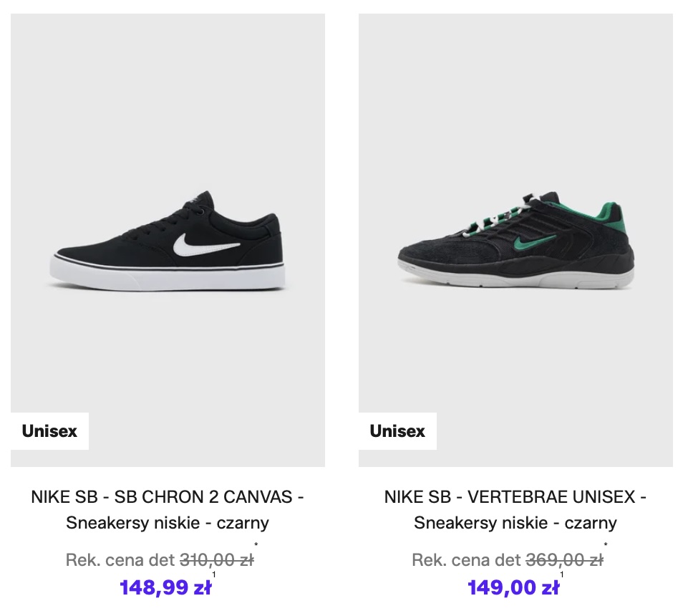Click footnote marker 1 beside 149,00 zł
The height and width of the screenshot is (616, 683).
[562, 574]
